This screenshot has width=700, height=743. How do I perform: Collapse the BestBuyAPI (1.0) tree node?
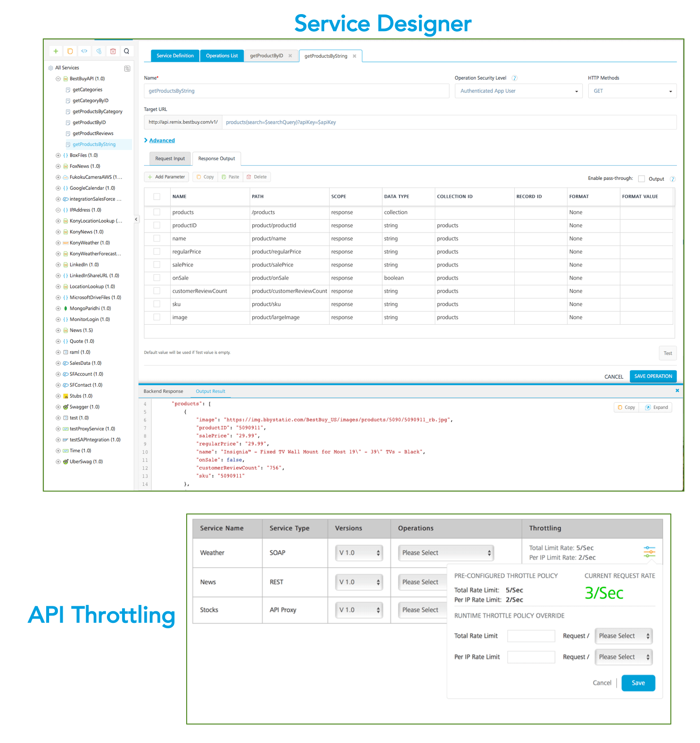(x=58, y=79)
